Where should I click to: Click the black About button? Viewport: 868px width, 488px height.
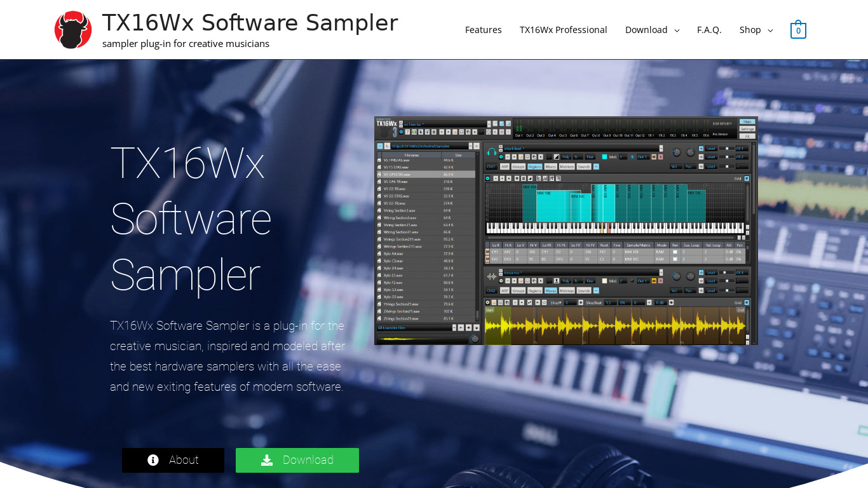(x=173, y=460)
